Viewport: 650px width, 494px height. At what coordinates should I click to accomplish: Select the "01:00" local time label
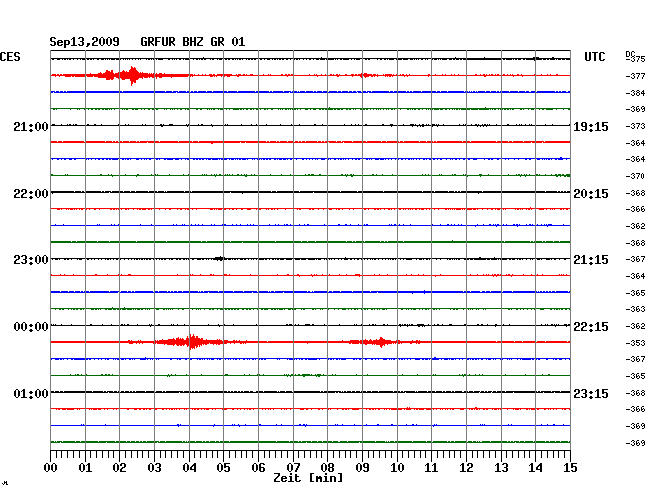point(31,393)
